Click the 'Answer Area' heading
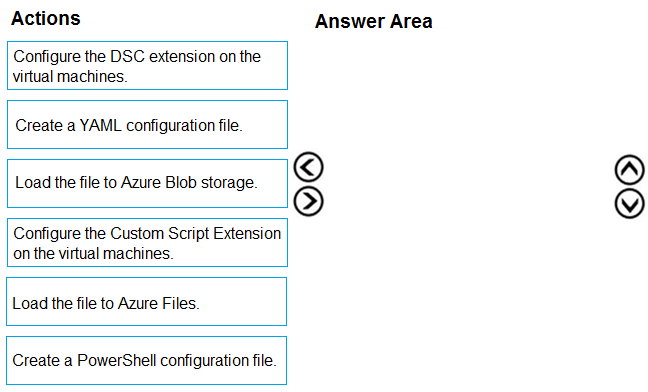The width and height of the screenshot is (648, 392). coord(374,21)
